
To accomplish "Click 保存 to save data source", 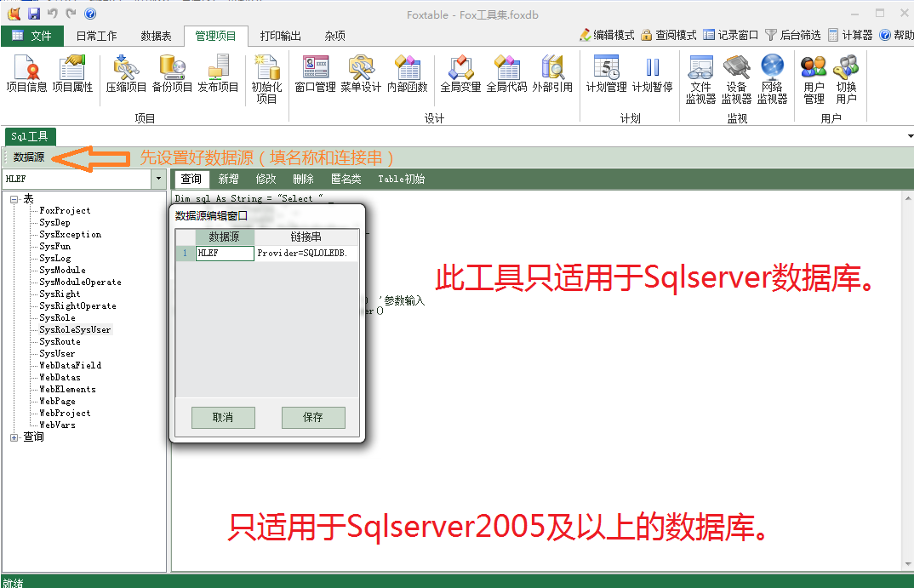I will tap(314, 417).
